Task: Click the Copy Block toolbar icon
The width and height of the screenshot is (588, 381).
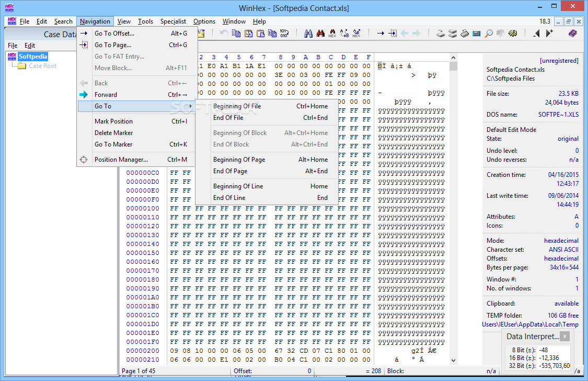Action: 236,33
